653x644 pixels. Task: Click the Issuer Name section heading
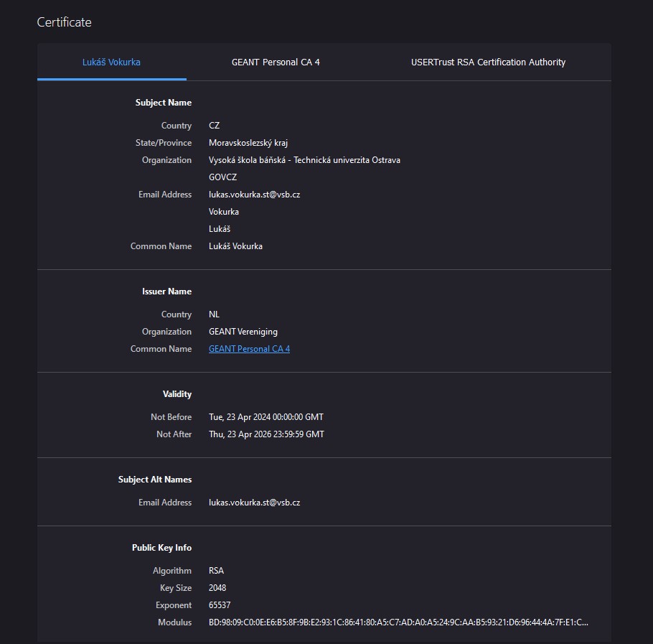[x=166, y=291]
